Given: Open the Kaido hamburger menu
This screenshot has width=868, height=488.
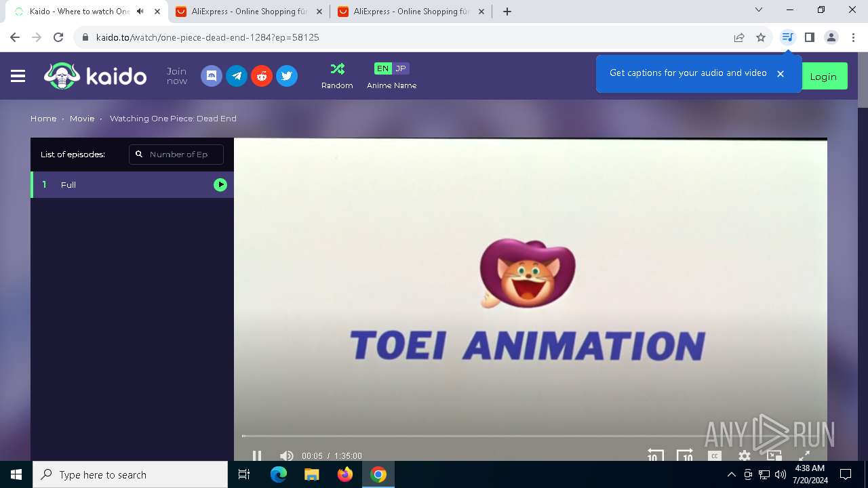Looking at the screenshot, I should pyautogui.click(x=18, y=76).
